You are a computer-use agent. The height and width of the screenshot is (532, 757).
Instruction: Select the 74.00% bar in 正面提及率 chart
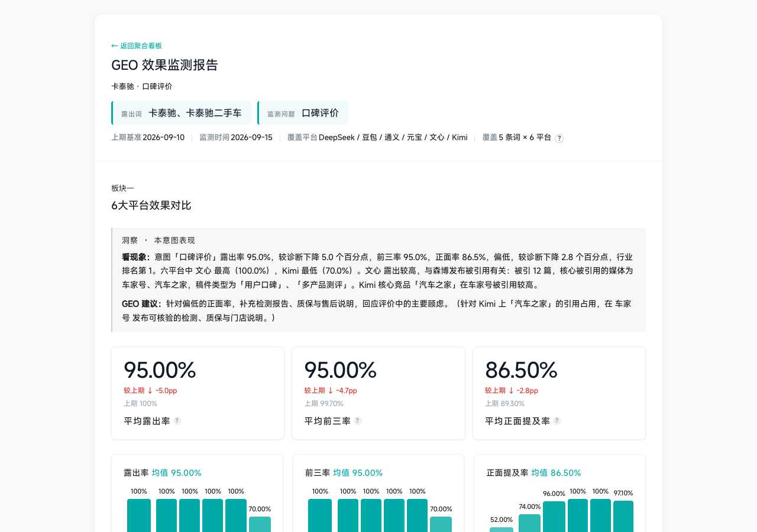click(529, 523)
